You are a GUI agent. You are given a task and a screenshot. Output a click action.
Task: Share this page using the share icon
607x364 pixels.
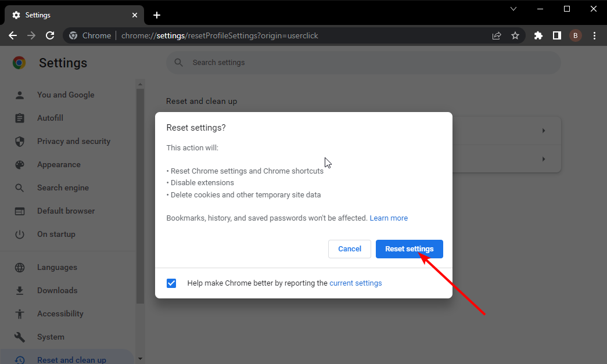[x=497, y=35]
